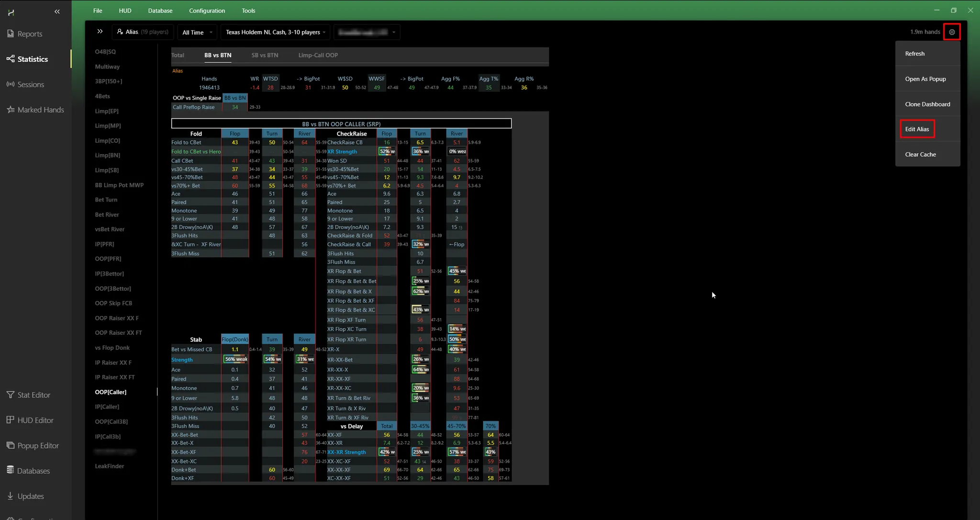
Task: Click the Reports sidebar icon
Action: point(11,34)
